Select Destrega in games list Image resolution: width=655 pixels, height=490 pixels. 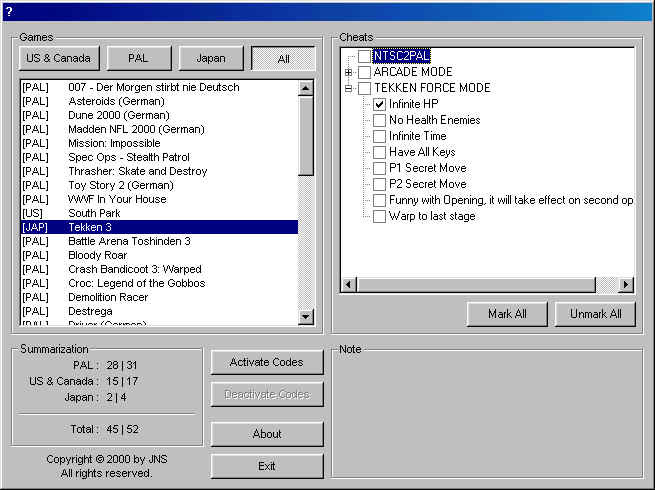pyautogui.click(x=159, y=311)
